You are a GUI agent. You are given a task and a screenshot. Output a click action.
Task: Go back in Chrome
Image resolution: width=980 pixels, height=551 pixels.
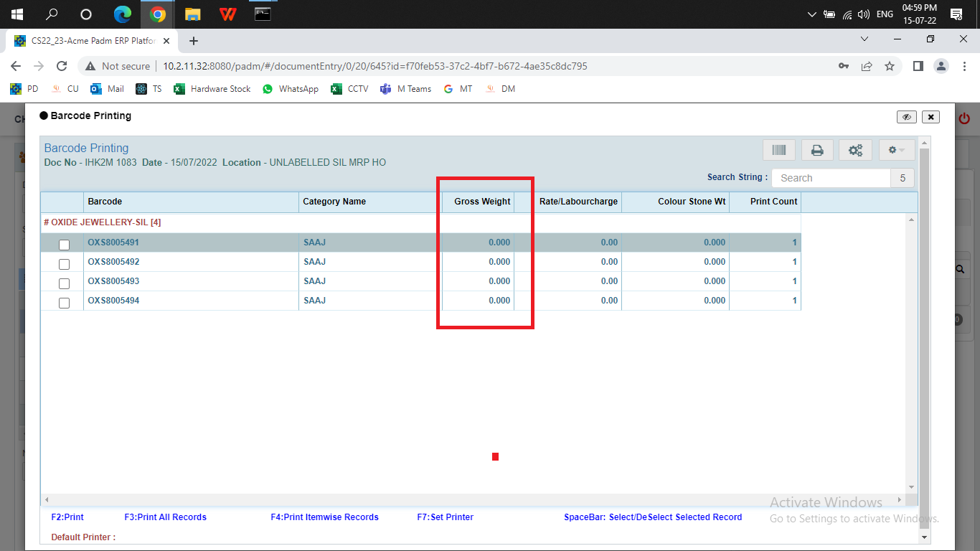16,66
